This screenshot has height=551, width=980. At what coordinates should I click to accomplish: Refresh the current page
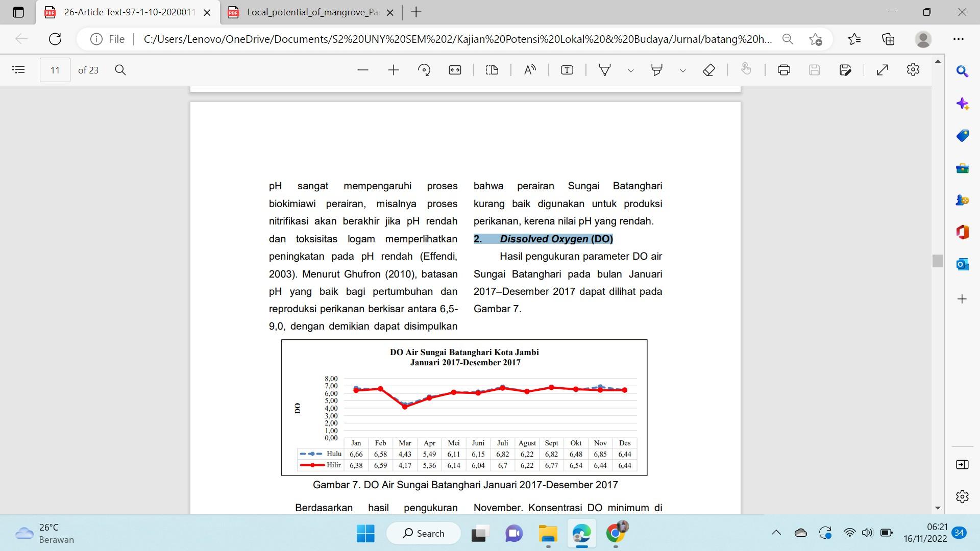click(55, 39)
